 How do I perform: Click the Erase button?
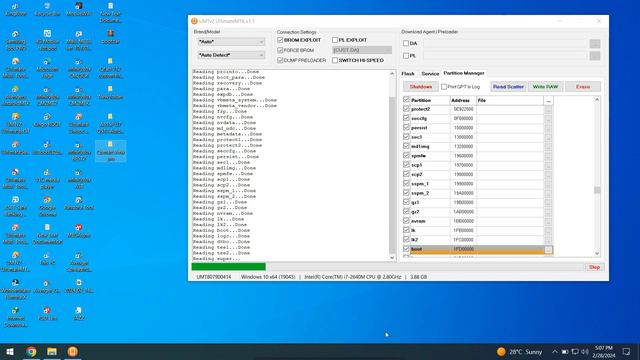pyautogui.click(x=583, y=87)
